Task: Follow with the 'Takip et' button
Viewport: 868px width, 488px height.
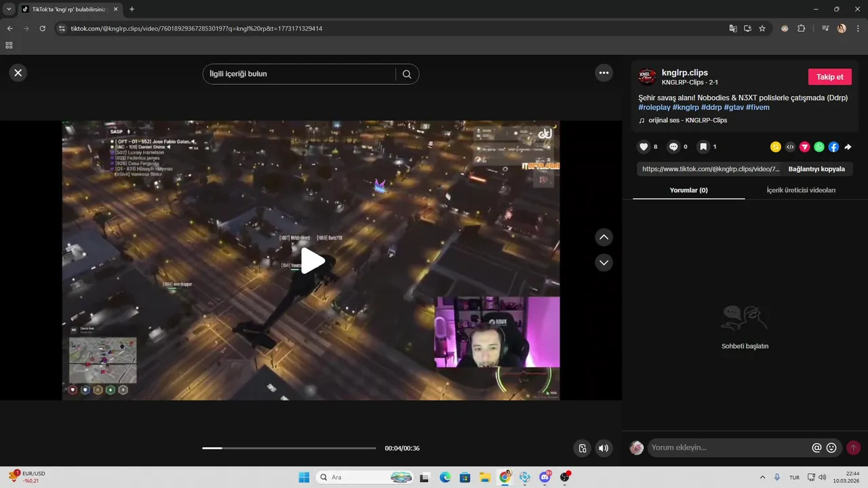Action: (830, 77)
